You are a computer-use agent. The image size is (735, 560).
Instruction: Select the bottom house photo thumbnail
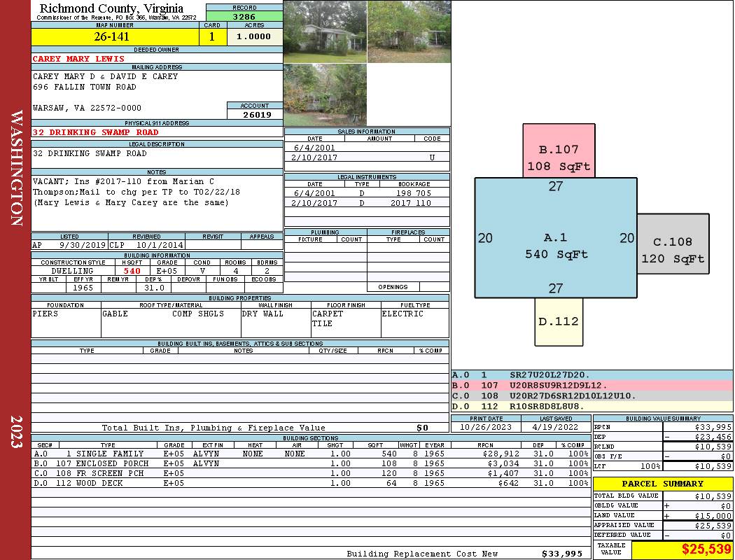[325, 94]
